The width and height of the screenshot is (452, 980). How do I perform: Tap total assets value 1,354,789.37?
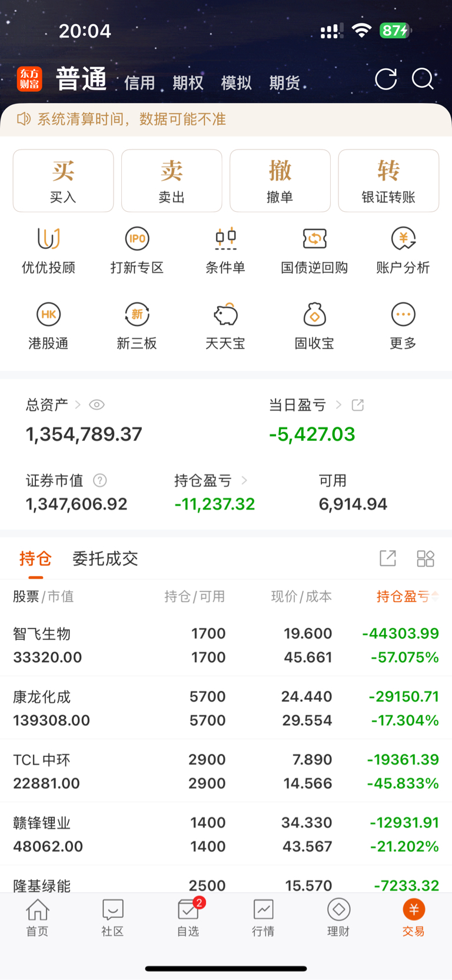84,434
